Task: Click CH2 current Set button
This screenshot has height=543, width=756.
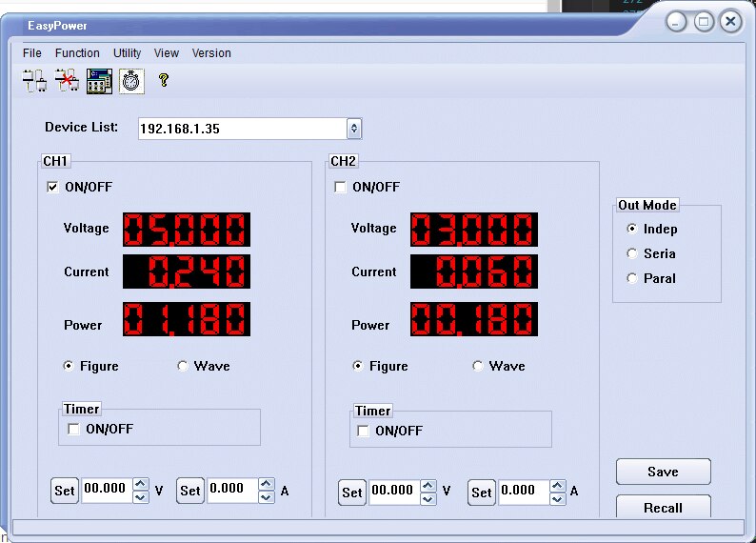Action: click(x=481, y=493)
